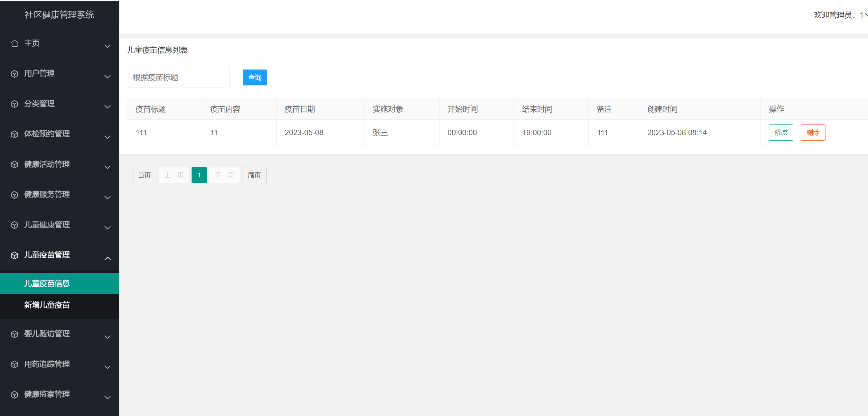Viewport: 868px width, 416px height.
Task: Delete the record with 删除 button
Action: 813,132
